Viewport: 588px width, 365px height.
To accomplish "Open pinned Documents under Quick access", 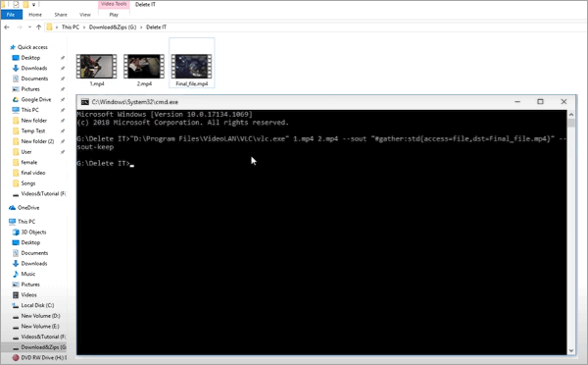I will [34, 78].
